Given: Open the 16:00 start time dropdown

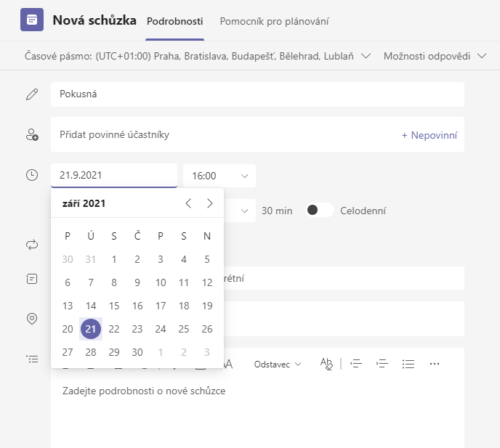Looking at the screenshot, I should [x=219, y=176].
